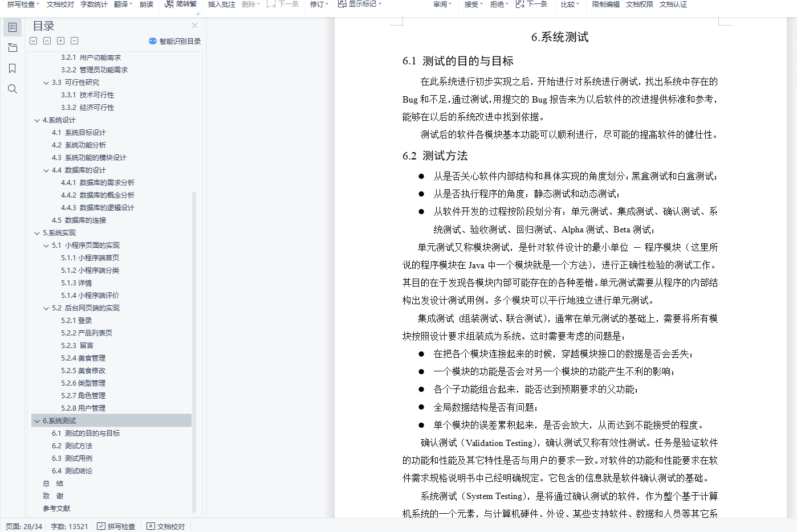
Task: Open the find and search sidebar icon
Action: pyautogui.click(x=13, y=89)
